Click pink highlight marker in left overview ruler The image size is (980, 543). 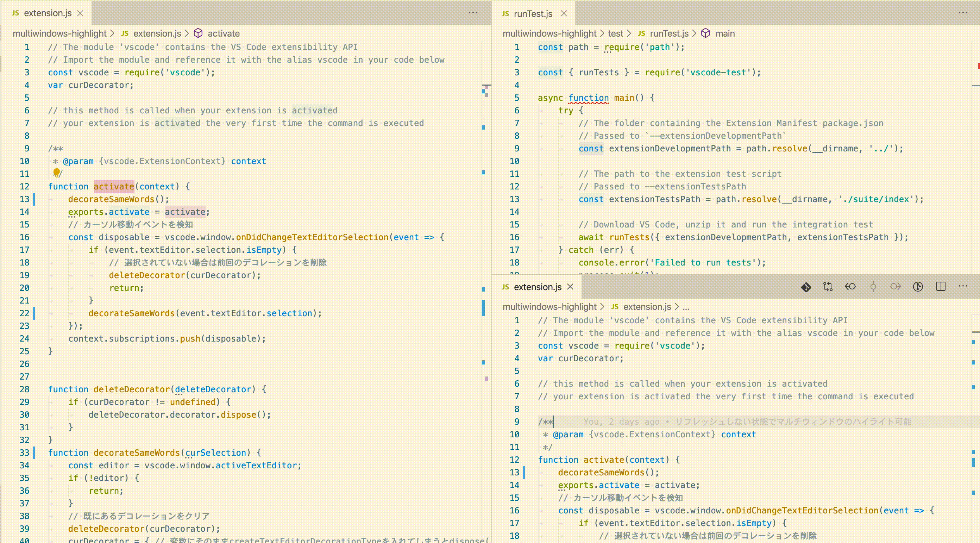click(486, 379)
